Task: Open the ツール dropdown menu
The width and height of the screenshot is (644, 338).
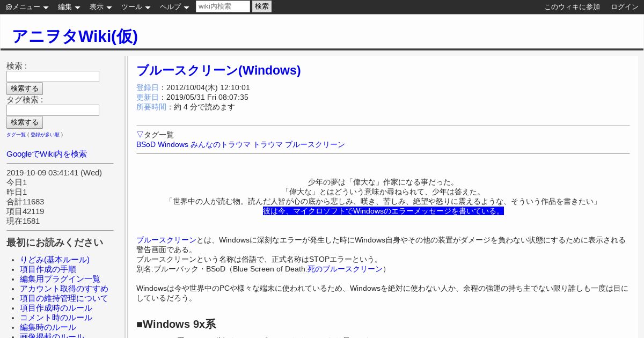Action: point(136,7)
